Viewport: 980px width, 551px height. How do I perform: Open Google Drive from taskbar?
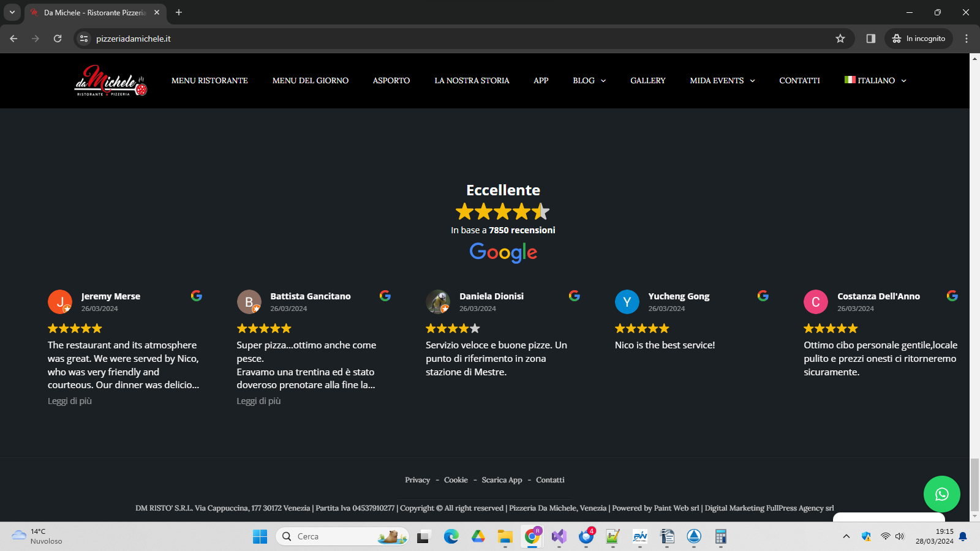(x=478, y=537)
